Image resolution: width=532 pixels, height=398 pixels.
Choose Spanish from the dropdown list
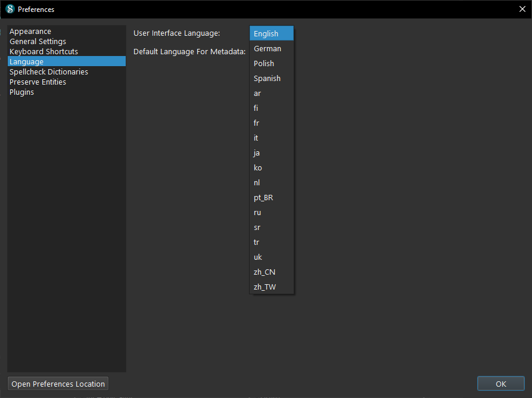pyautogui.click(x=267, y=79)
